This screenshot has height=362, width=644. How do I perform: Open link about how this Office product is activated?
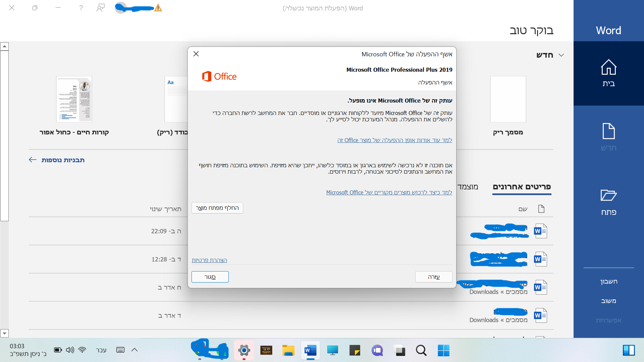395,140
